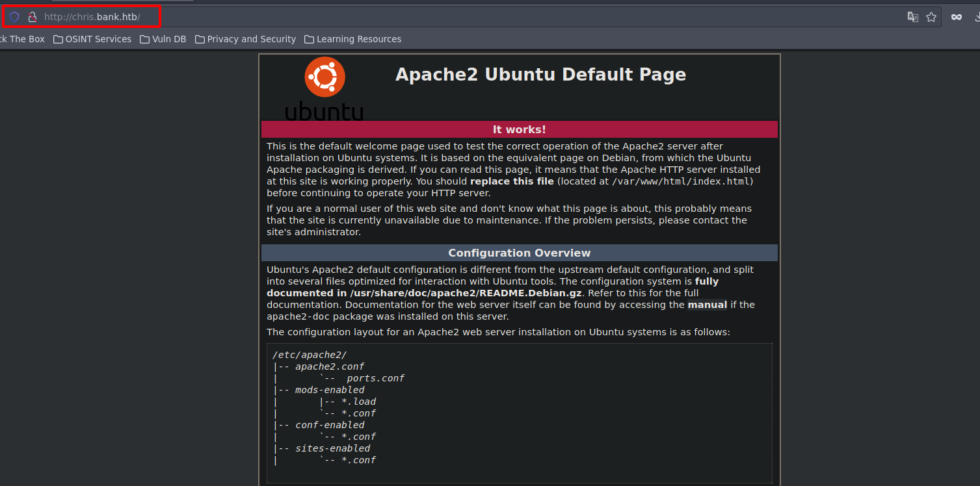Focus the chris.bank.htb address bar
The height and width of the screenshot is (486, 980).
pos(92,17)
